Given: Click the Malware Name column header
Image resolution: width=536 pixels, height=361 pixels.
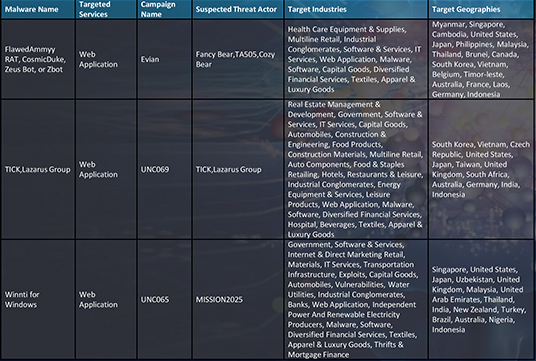Looking at the screenshot, I should point(38,9).
